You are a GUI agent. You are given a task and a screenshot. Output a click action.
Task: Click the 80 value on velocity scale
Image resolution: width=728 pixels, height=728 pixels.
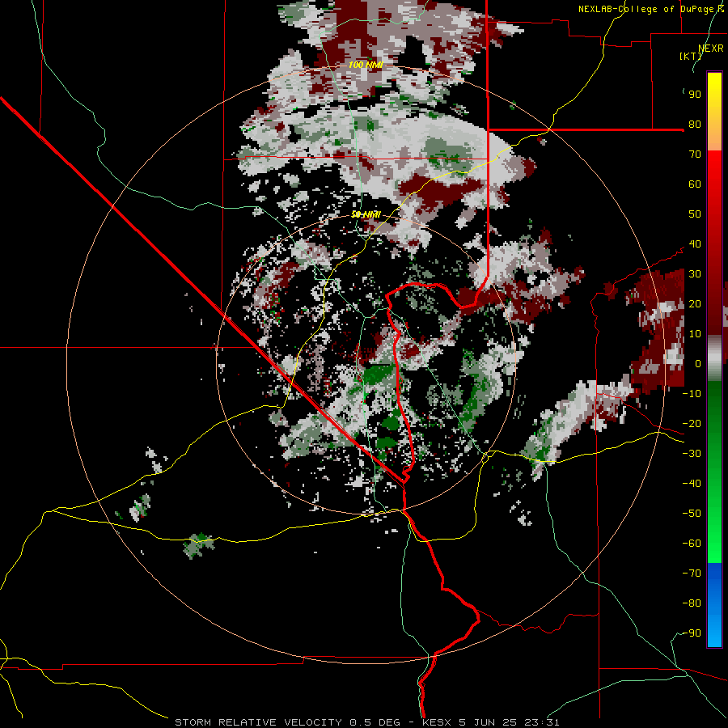[x=695, y=124]
